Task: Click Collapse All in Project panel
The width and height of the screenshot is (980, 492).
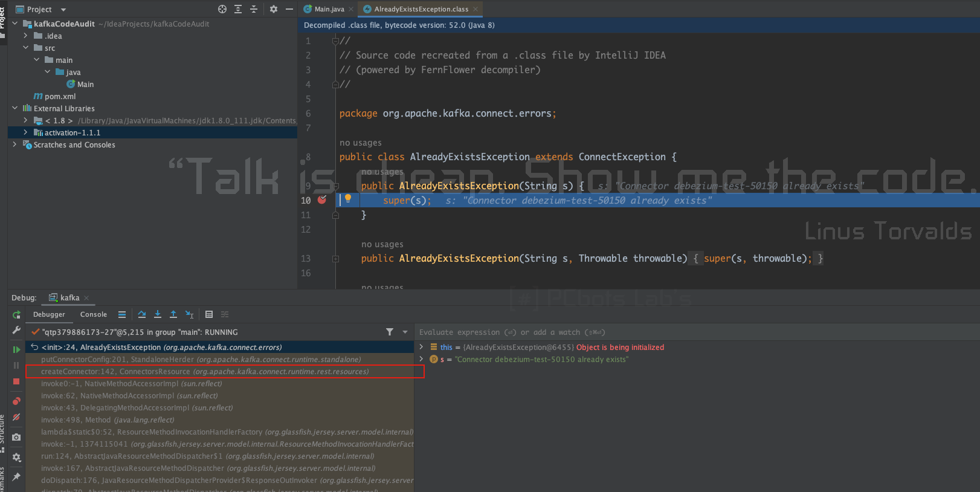Action: [254, 9]
